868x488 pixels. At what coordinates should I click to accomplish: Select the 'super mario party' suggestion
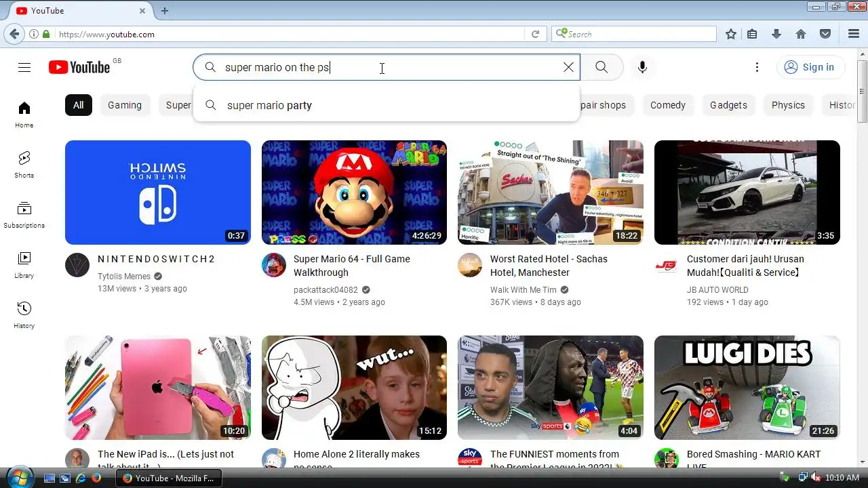pos(387,105)
